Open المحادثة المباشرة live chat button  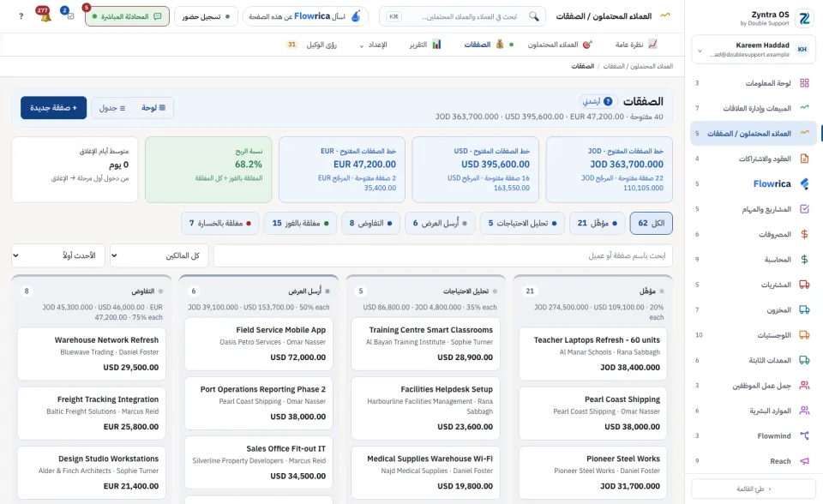[127, 16]
